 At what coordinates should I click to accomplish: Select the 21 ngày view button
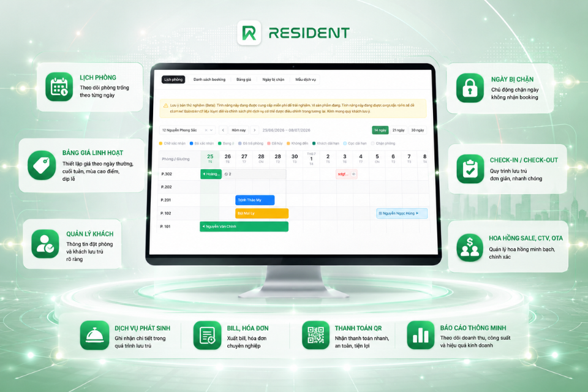click(398, 130)
